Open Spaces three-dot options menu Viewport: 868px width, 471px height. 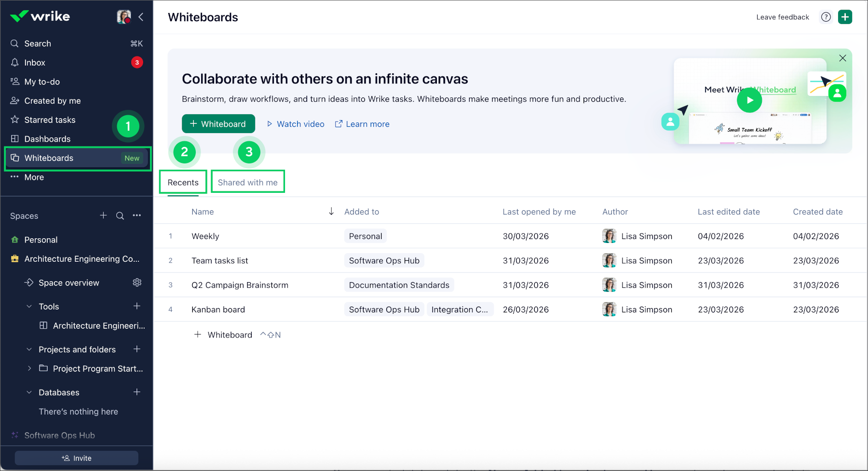[x=137, y=215]
